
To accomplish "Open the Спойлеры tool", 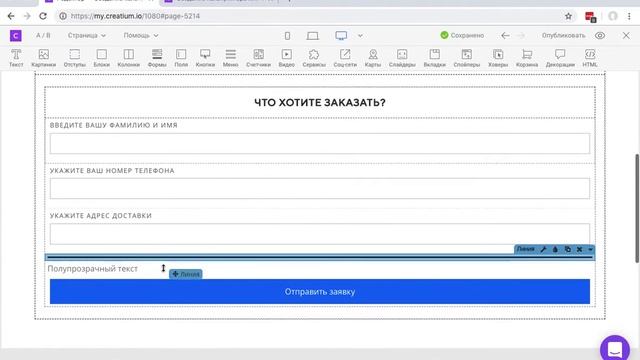I will [x=467, y=58].
